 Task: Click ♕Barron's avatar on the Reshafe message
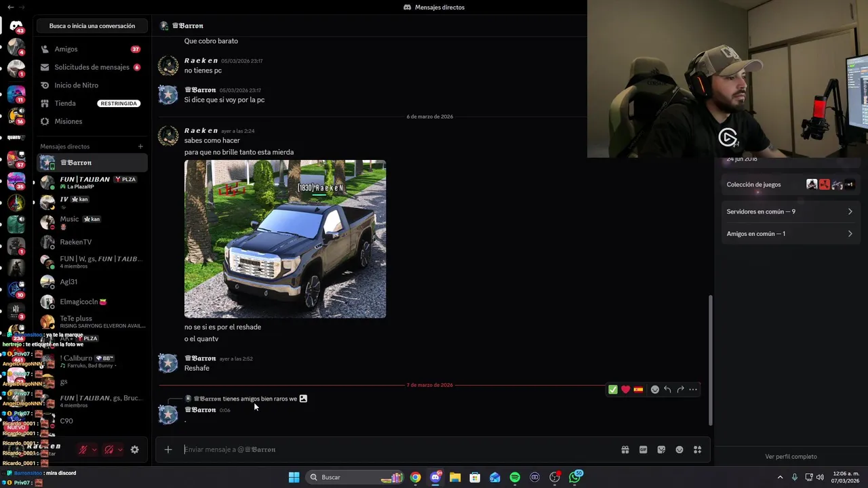(x=167, y=363)
